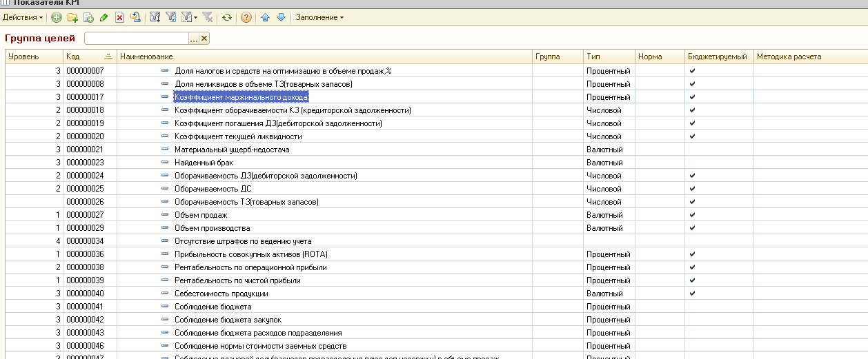Filter by the current cell value icon
The height and width of the screenshot is (359, 868).
click(171, 17)
